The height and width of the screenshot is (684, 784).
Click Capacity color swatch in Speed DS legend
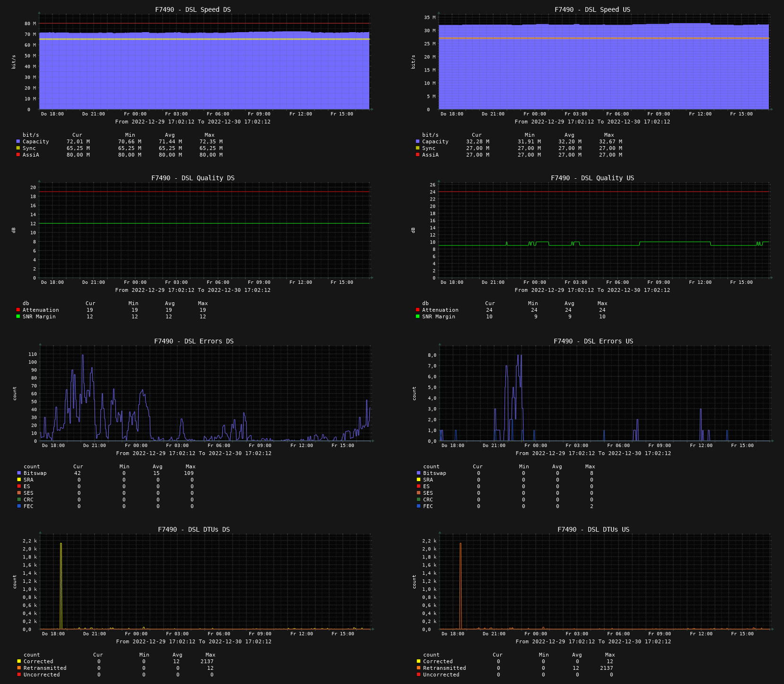[x=18, y=141]
